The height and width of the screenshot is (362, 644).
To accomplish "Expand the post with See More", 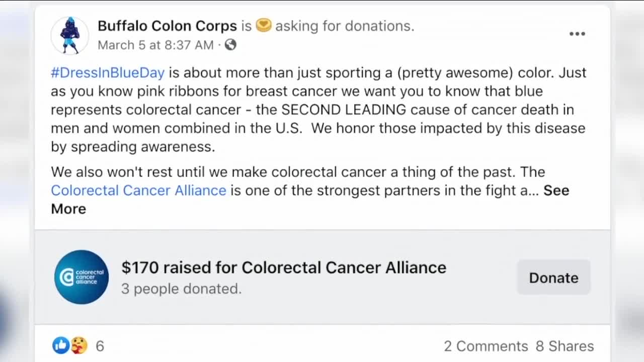I will coord(556,191).
